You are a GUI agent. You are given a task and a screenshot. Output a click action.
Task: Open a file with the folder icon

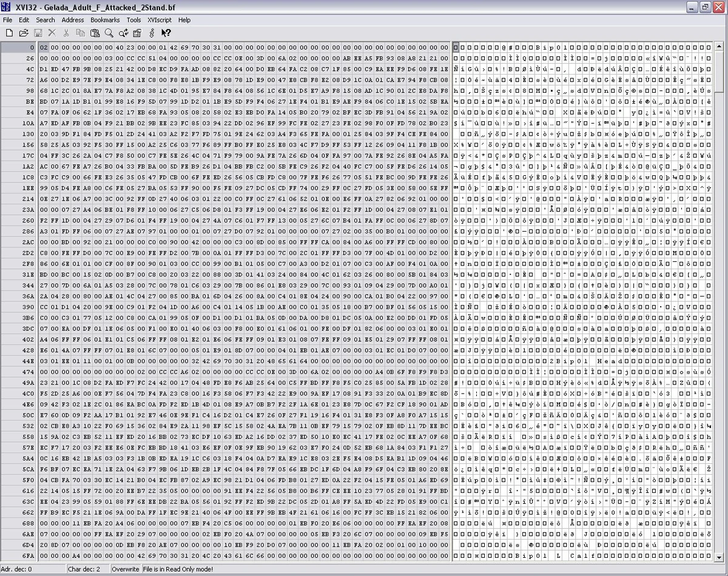click(23, 33)
